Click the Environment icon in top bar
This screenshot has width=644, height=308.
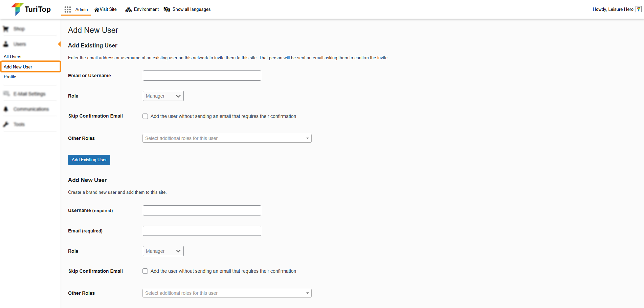coord(128,9)
